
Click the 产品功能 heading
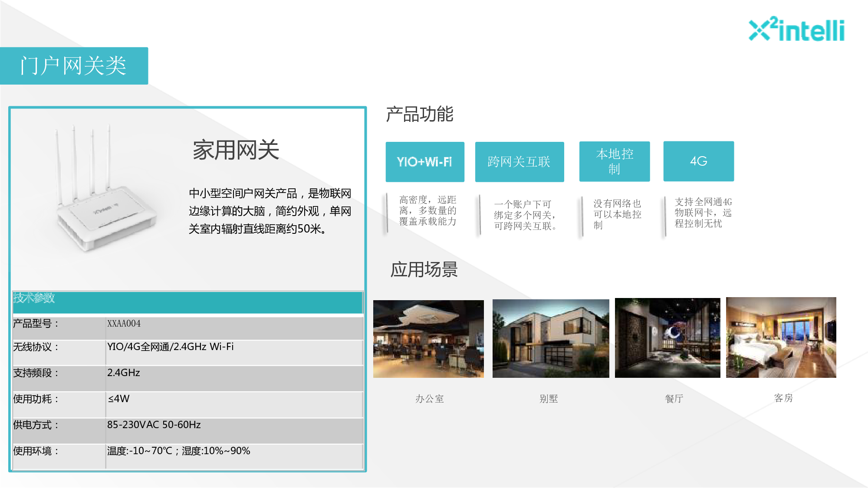pos(419,114)
